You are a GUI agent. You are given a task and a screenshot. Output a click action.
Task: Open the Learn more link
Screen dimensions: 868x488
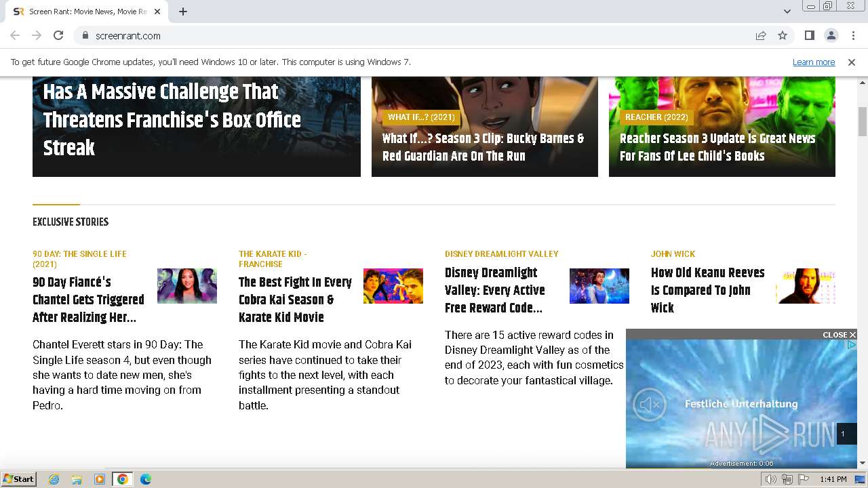tap(814, 62)
